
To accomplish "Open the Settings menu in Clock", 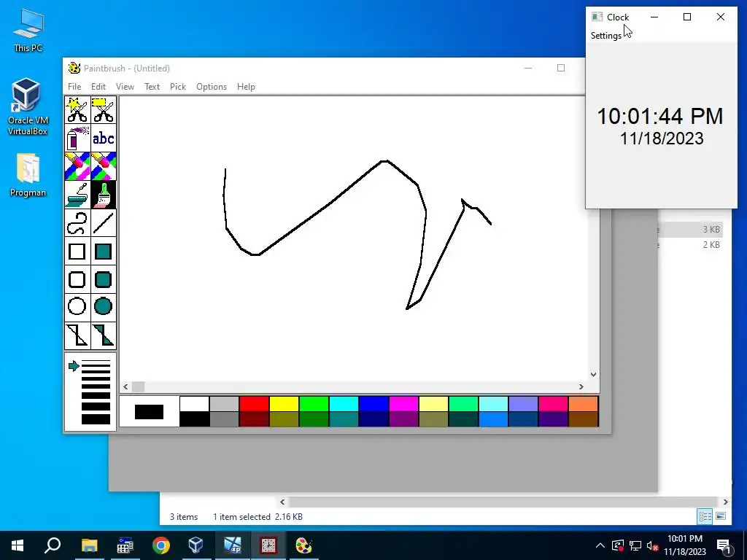I will (x=605, y=36).
